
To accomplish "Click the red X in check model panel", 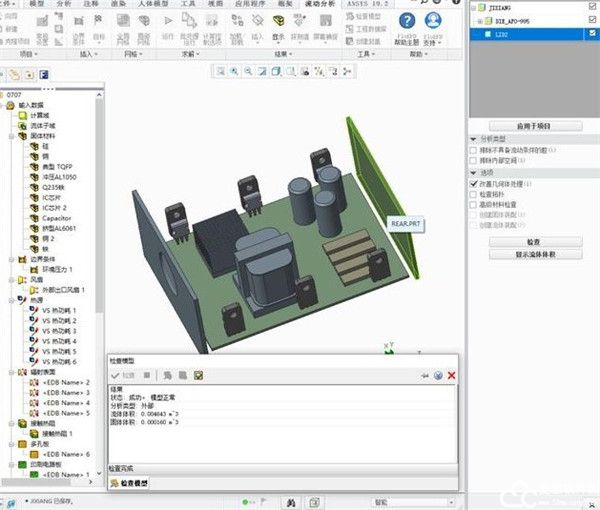I will coord(451,375).
